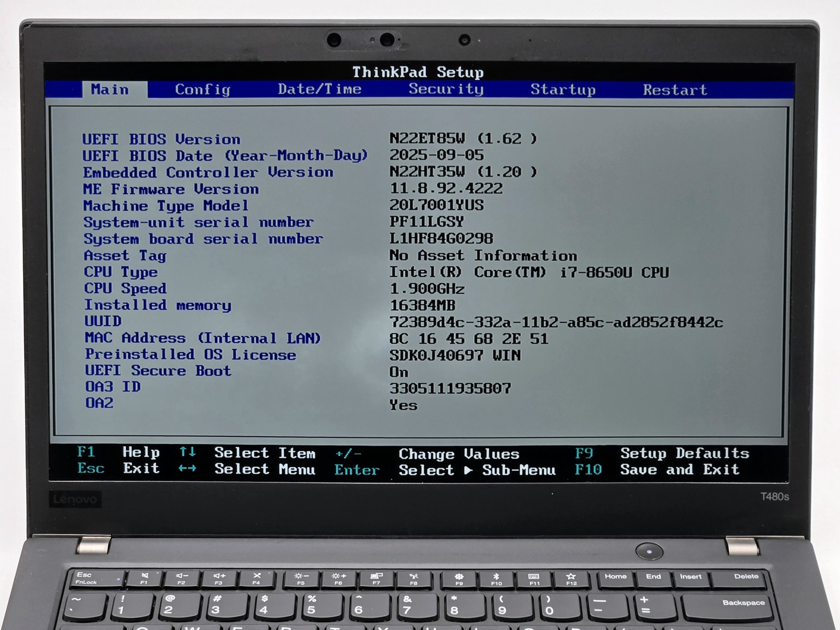Click the ThinkPad Setup title
Image resolution: width=840 pixels, height=630 pixels.
coord(418,72)
